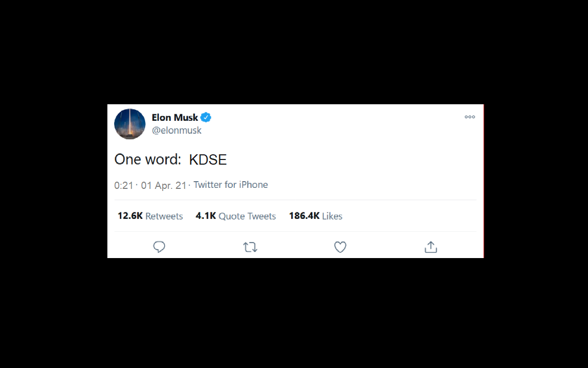Click the 186.4K likes count number
This screenshot has height=368, width=588.
pyautogui.click(x=304, y=216)
